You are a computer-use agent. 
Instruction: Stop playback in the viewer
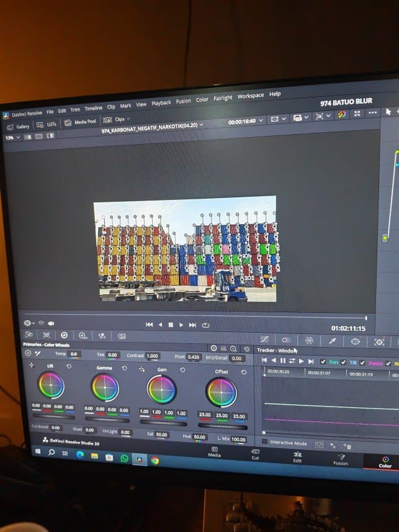tap(171, 325)
